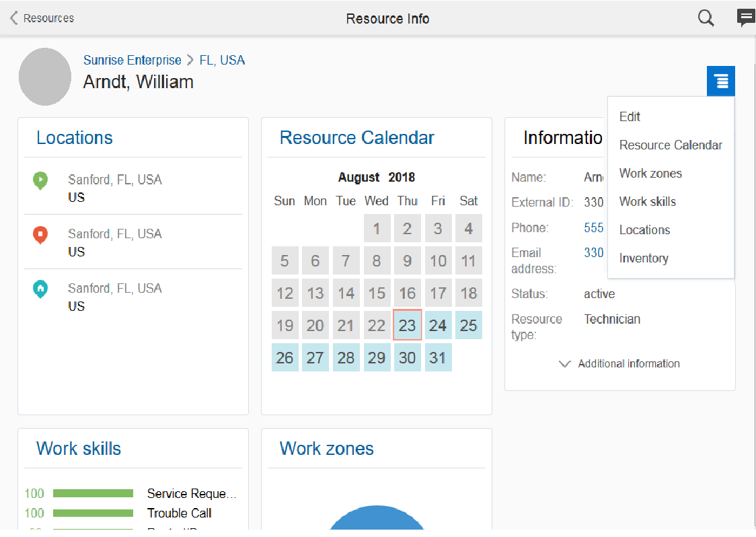Click the green start location pin
This screenshot has height=537, width=756.
pos(40,181)
